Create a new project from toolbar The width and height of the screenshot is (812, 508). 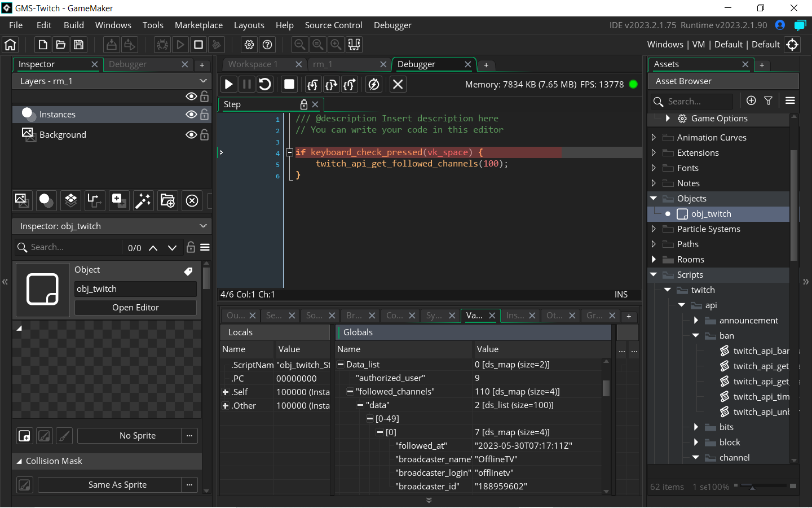point(43,45)
